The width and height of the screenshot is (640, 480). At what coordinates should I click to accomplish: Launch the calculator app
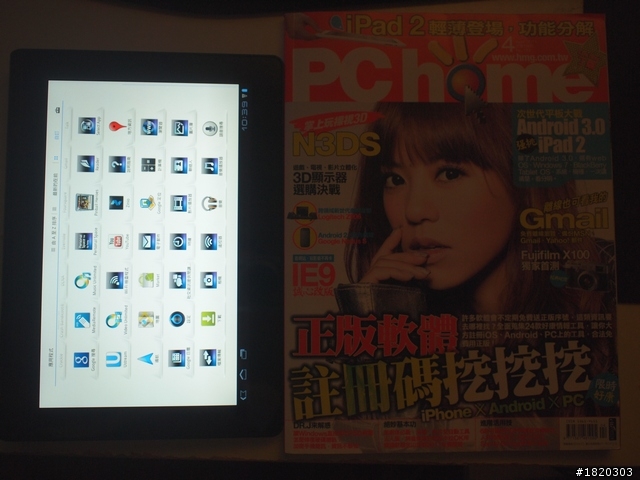coord(149,165)
